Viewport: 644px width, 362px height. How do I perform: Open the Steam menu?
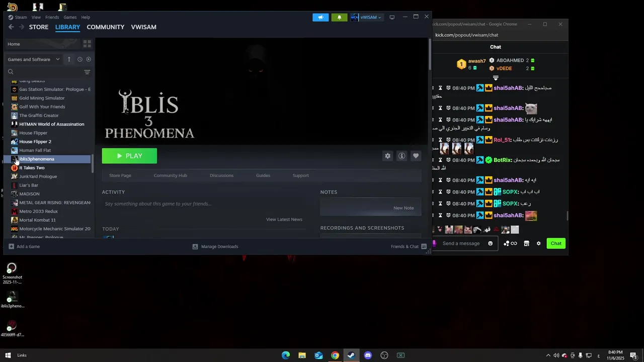coord(18,17)
